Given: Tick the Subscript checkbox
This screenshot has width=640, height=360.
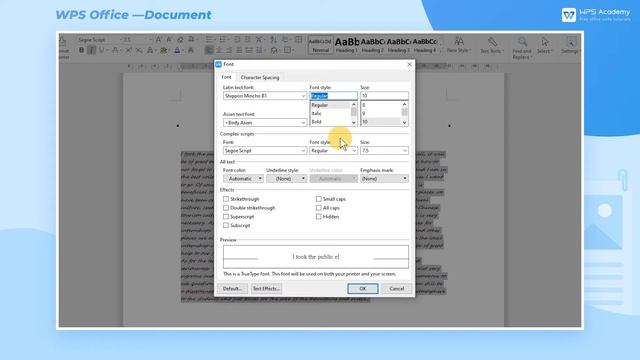Looking at the screenshot, I should coord(226,225).
